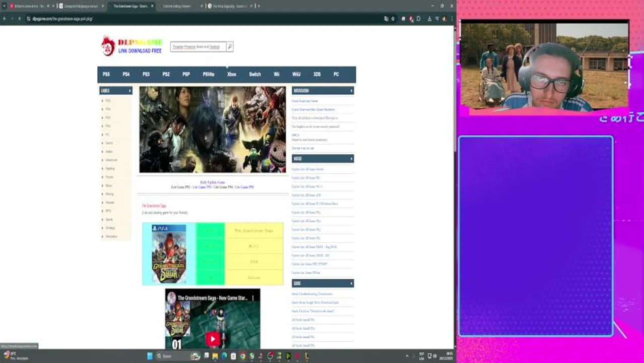Open the YouTube video three-dot options

coord(253,298)
